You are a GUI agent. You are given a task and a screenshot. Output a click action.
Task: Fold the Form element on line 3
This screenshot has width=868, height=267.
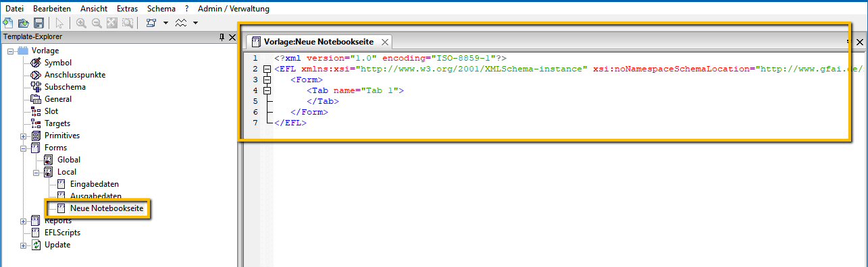[267, 80]
